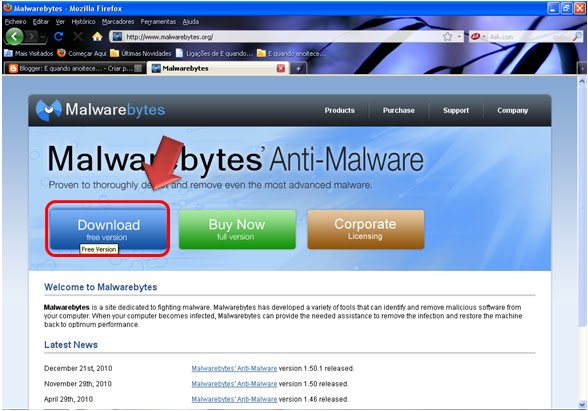
Task: Open the search engine selector dropdown
Action: click(x=478, y=37)
